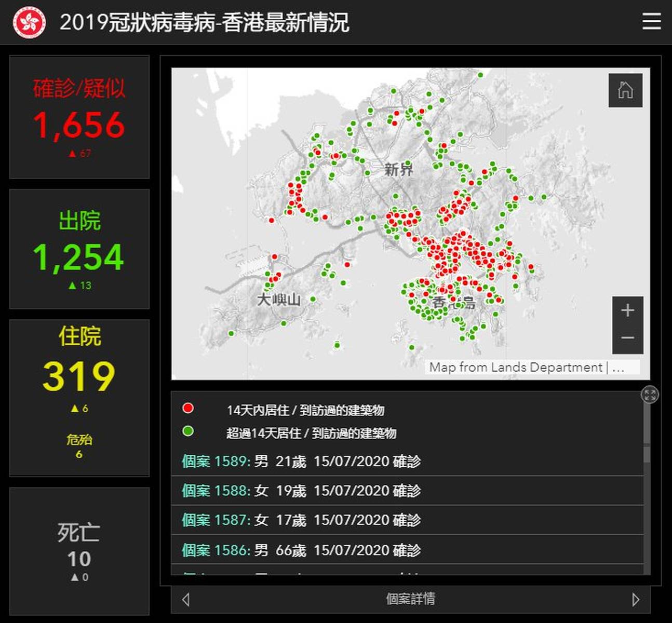The width and height of the screenshot is (672, 623).
Task: Open the hamburger menu at top right
Action: coord(651,22)
